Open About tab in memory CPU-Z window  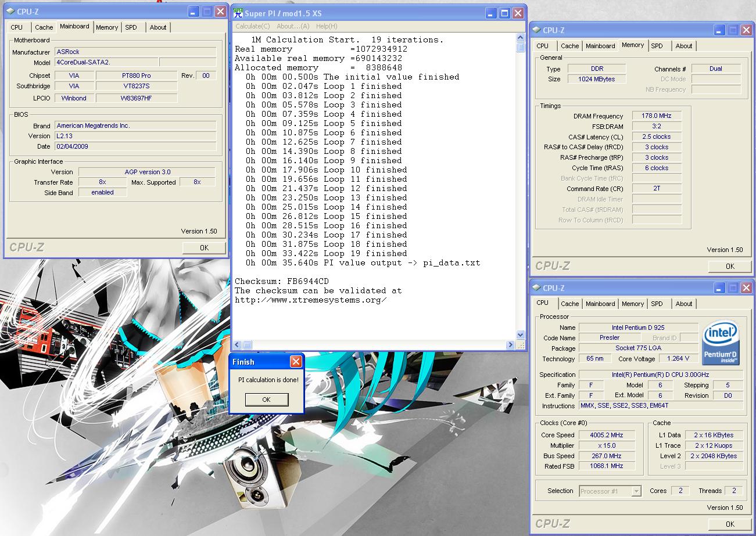684,46
